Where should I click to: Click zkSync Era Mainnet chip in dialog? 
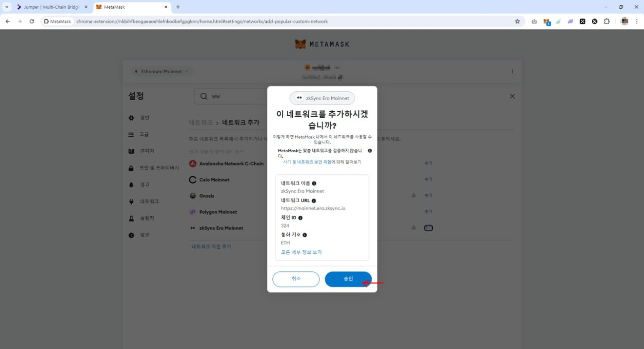[x=322, y=98]
